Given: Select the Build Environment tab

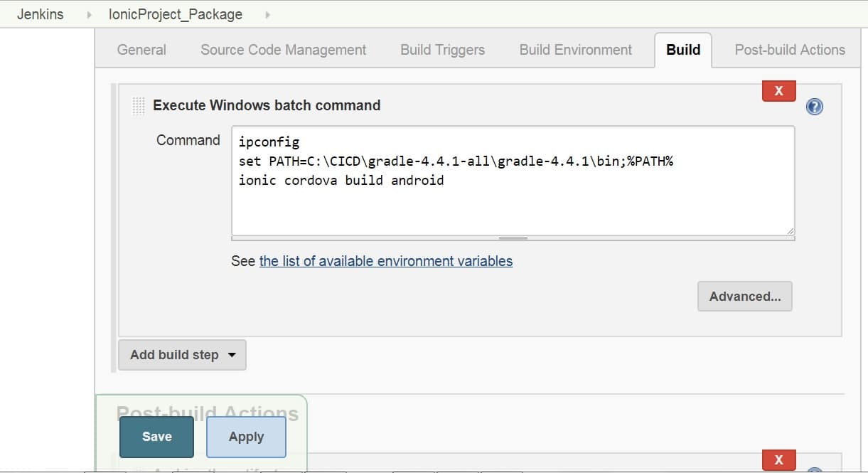Looking at the screenshot, I should (575, 50).
